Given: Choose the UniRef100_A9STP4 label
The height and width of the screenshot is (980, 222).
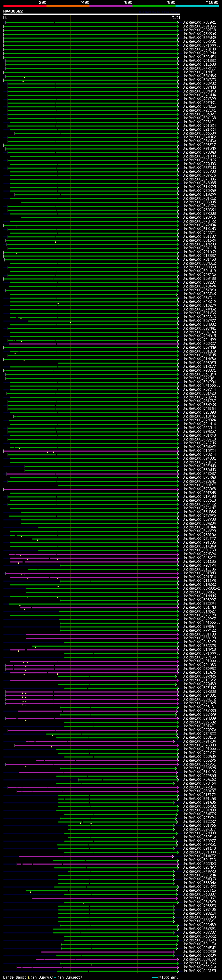Looking at the screenshot, I should (199, 565).
